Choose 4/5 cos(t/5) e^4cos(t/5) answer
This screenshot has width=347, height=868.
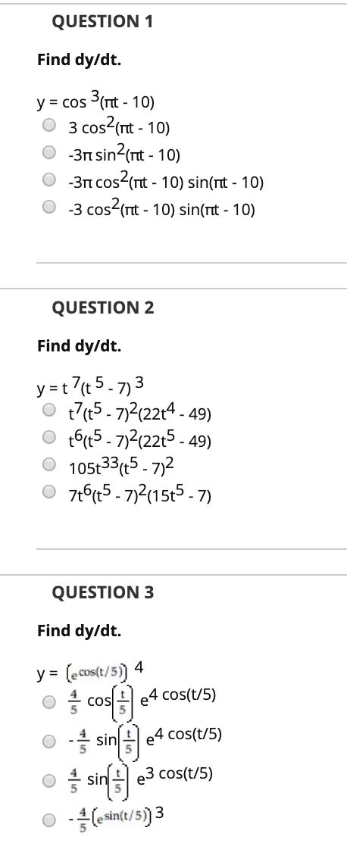coord(49,702)
